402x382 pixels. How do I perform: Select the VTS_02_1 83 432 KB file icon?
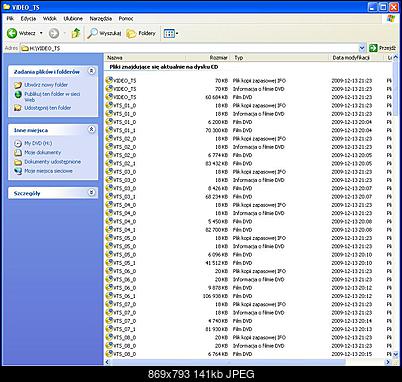109,163
